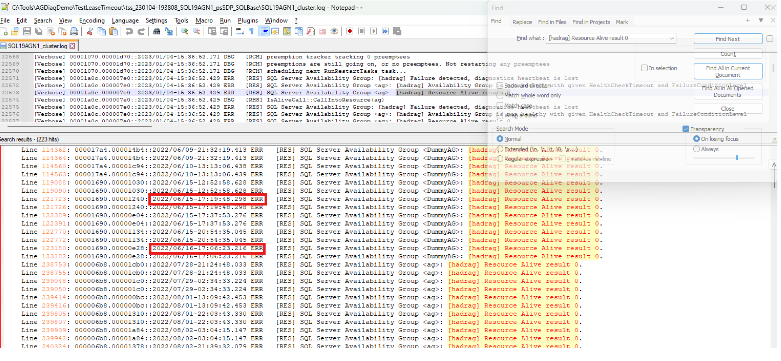Viewport: 781px width, 361px height.
Task: Select the Extended search mode radio
Action: (500, 149)
